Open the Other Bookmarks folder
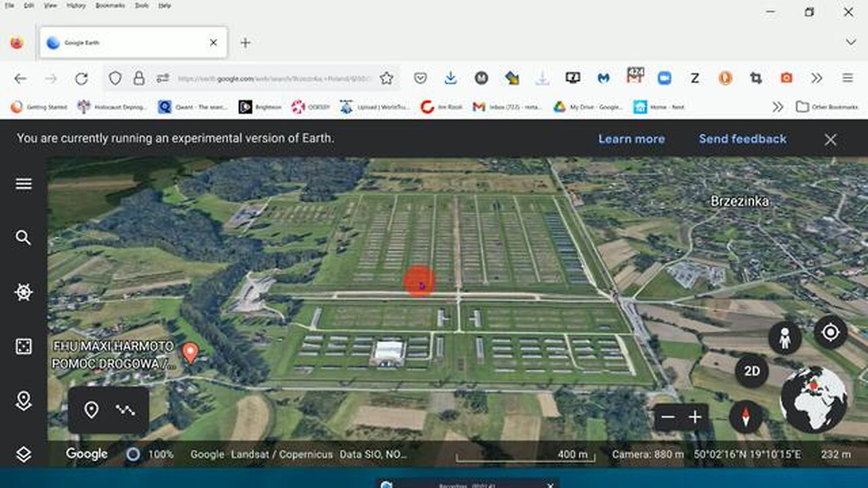 [827, 107]
